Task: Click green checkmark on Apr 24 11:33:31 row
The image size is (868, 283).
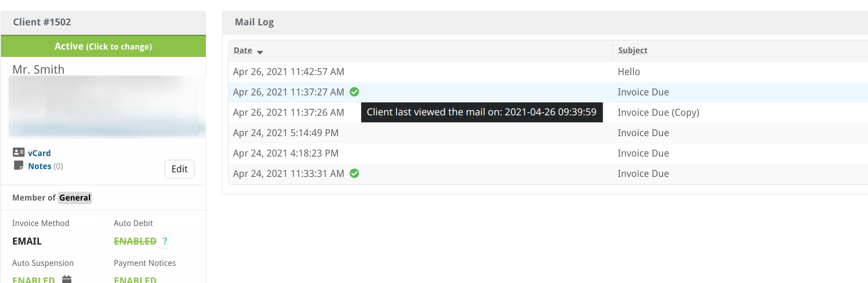Action: [x=354, y=173]
